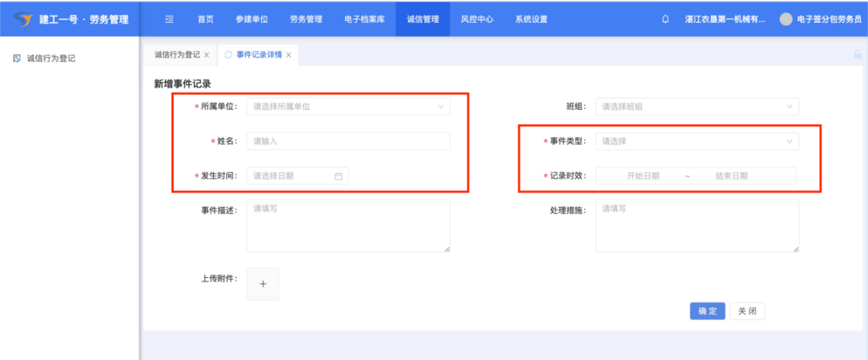Click the calendar icon in 发生时间 field
Image resolution: width=868 pixels, height=360 pixels.
(339, 176)
